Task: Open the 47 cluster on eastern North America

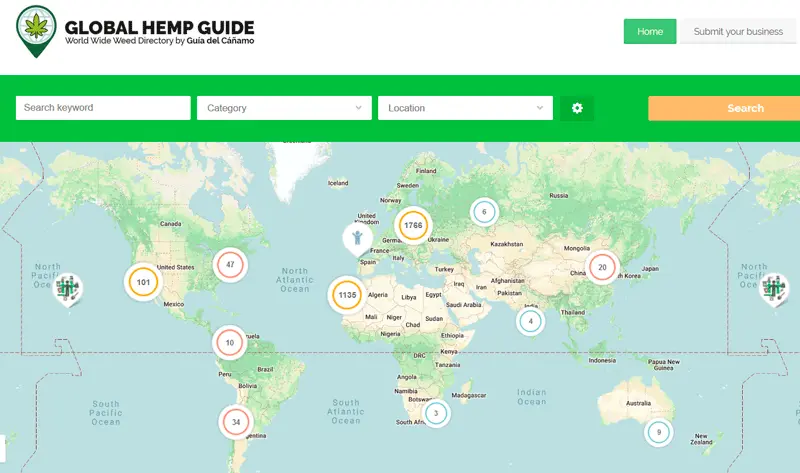Action: (230, 265)
